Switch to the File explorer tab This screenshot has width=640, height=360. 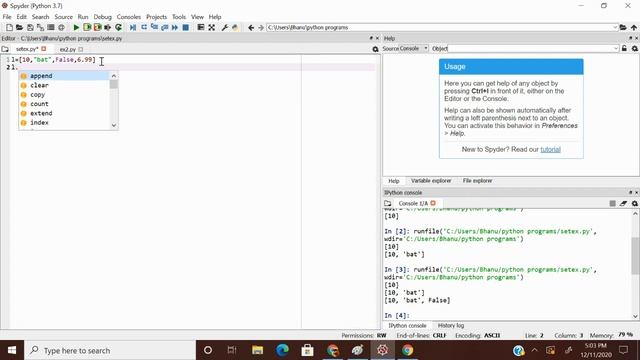[x=477, y=180]
